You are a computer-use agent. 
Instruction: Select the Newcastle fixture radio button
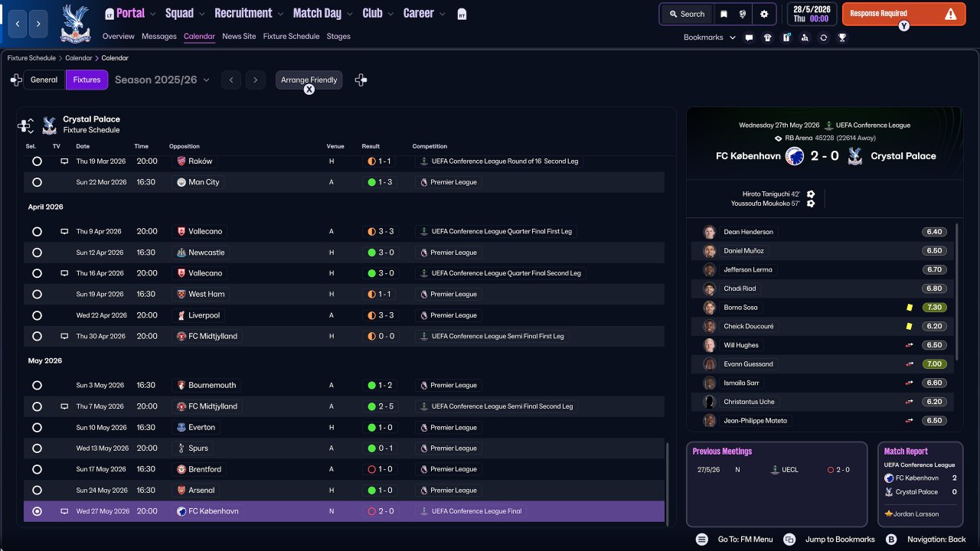click(x=37, y=253)
